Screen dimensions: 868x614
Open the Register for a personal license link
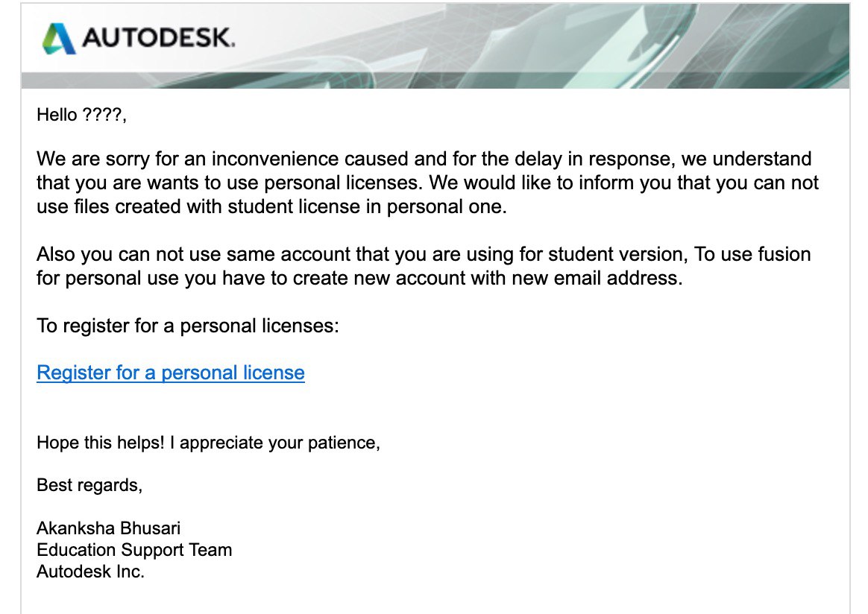pyautogui.click(x=171, y=373)
